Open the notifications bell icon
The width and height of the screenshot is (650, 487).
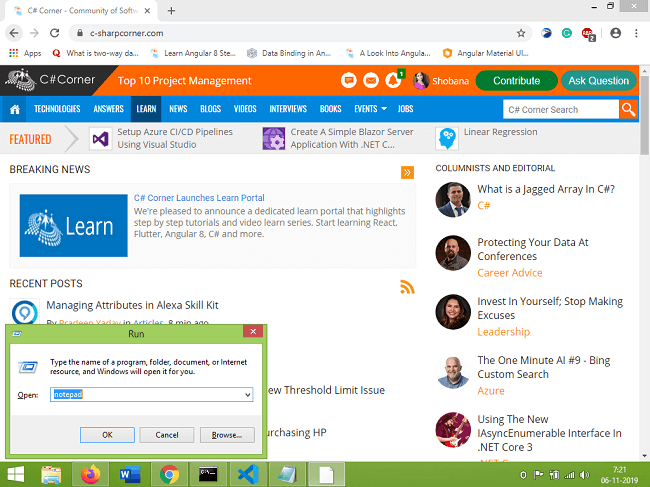[393, 80]
